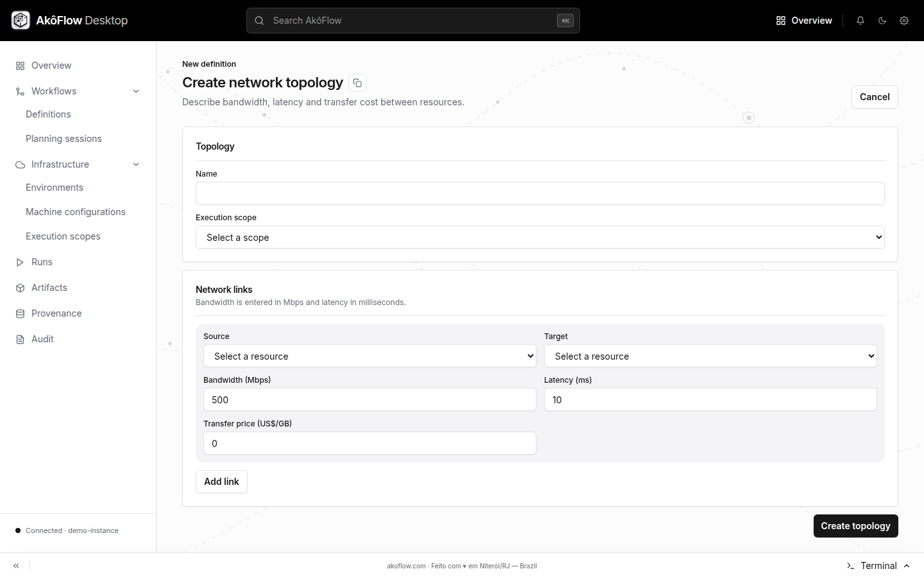The image size is (924, 578).
Task: Open the settings gear icon
Action: 904,21
